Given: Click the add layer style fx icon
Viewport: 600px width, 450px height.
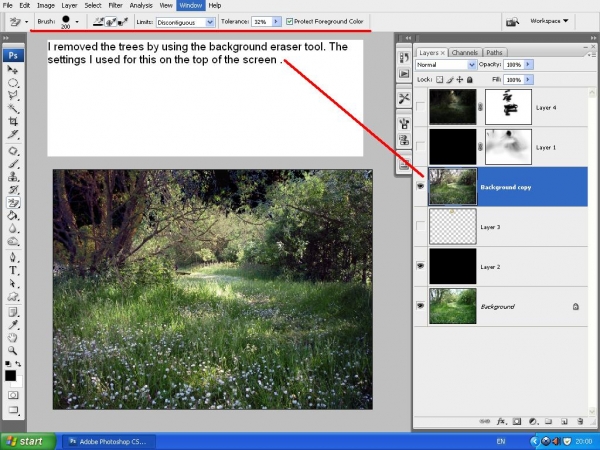Looking at the screenshot, I should tap(501, 422).
